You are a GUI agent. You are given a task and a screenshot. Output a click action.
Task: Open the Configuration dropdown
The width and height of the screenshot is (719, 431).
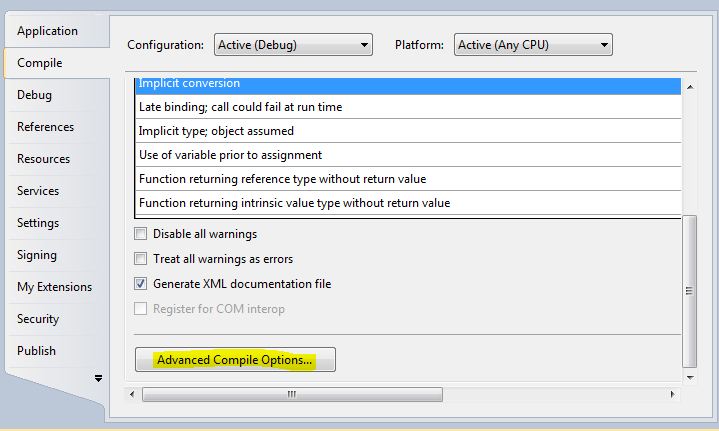pyautogui.click(x=293, y=45)
